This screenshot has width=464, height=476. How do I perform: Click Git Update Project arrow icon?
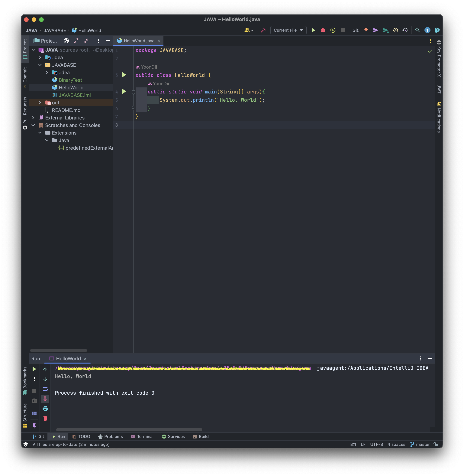tap(366, 30)
